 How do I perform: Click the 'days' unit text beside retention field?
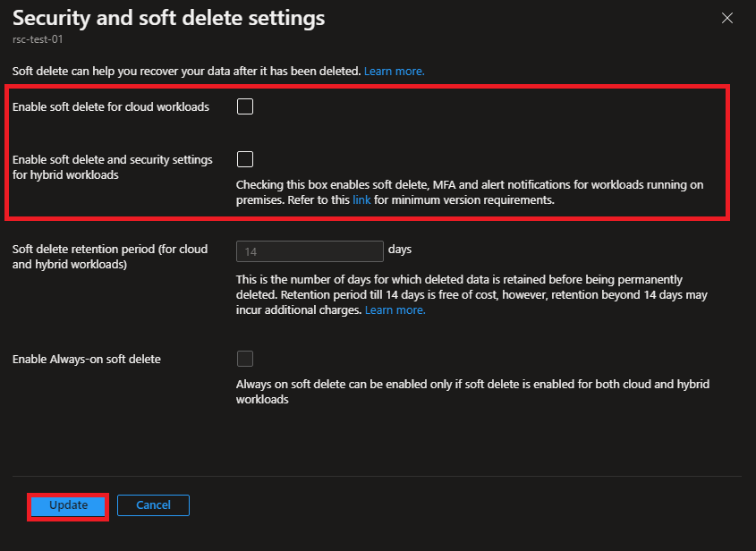pos(400,250)
